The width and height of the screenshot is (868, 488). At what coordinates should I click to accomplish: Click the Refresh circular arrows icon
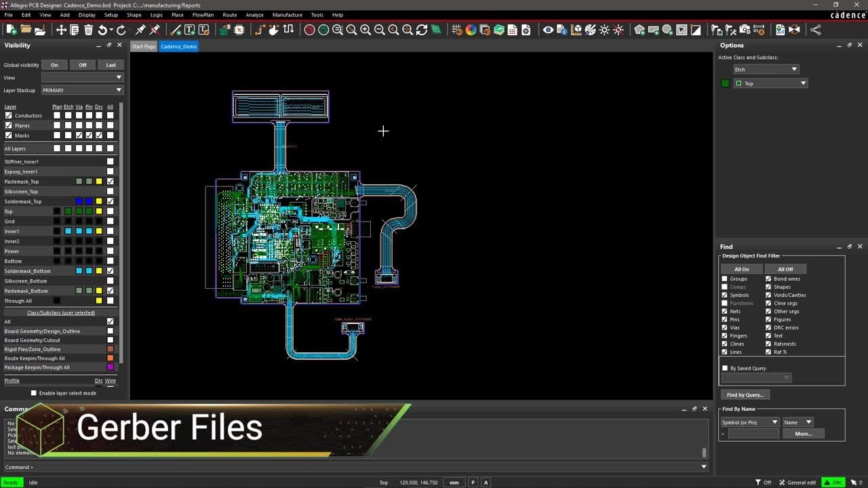[422, 30]
